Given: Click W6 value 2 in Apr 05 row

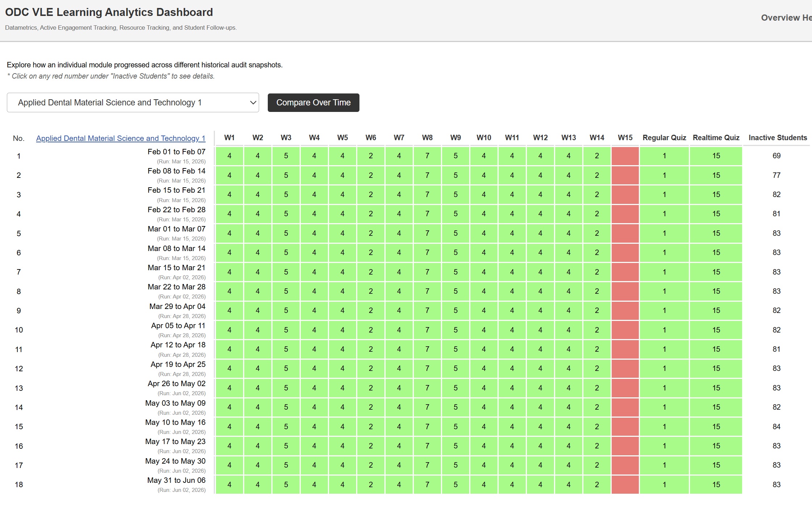Looking at the screenshot, I should (371, 330).
